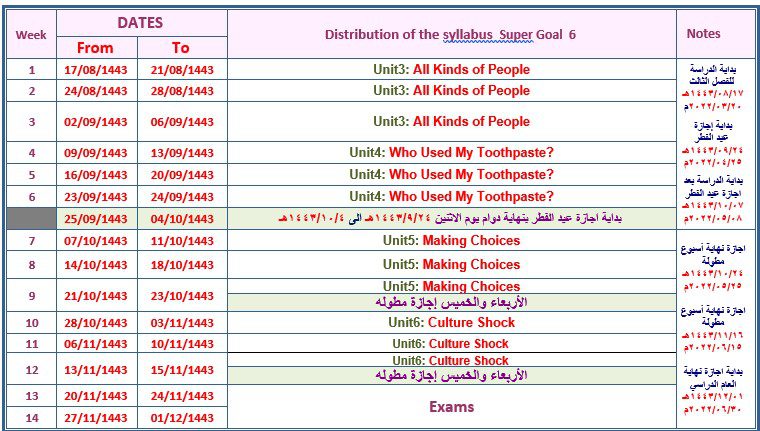This screenshot has width=760, height=431.
Task: Click "Unit3: All Kinds of People" in week 1
Action: coord(452,69)
